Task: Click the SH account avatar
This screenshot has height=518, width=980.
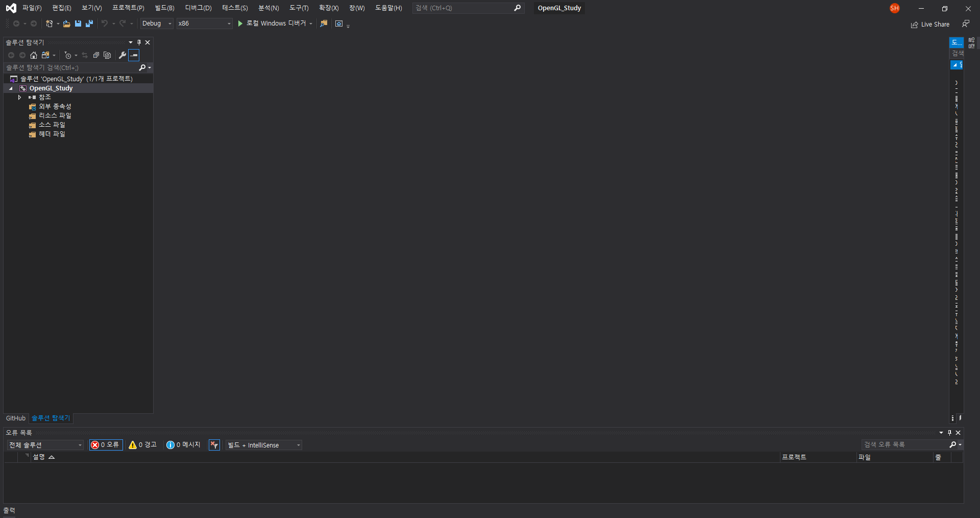Action: [x=895, y=8]
